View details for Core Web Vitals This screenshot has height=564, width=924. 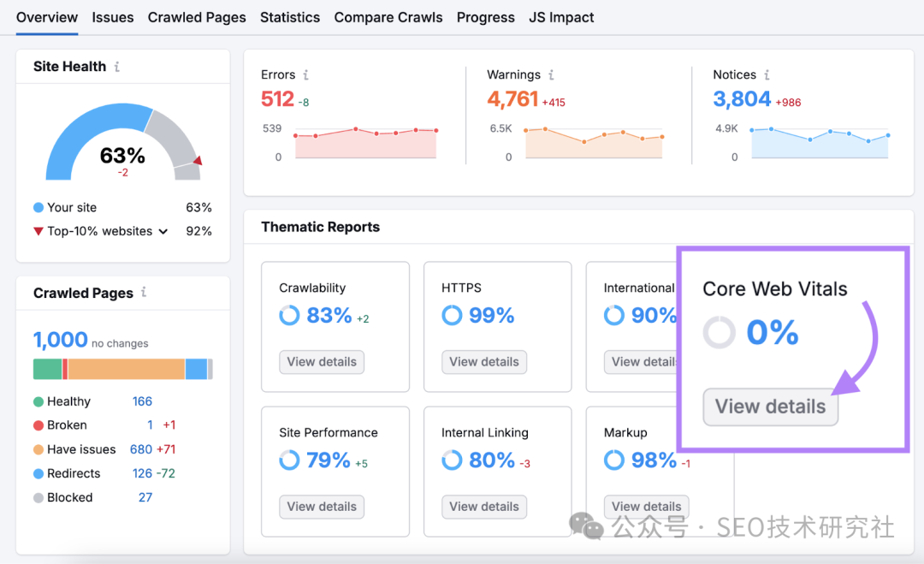[771, 407]
